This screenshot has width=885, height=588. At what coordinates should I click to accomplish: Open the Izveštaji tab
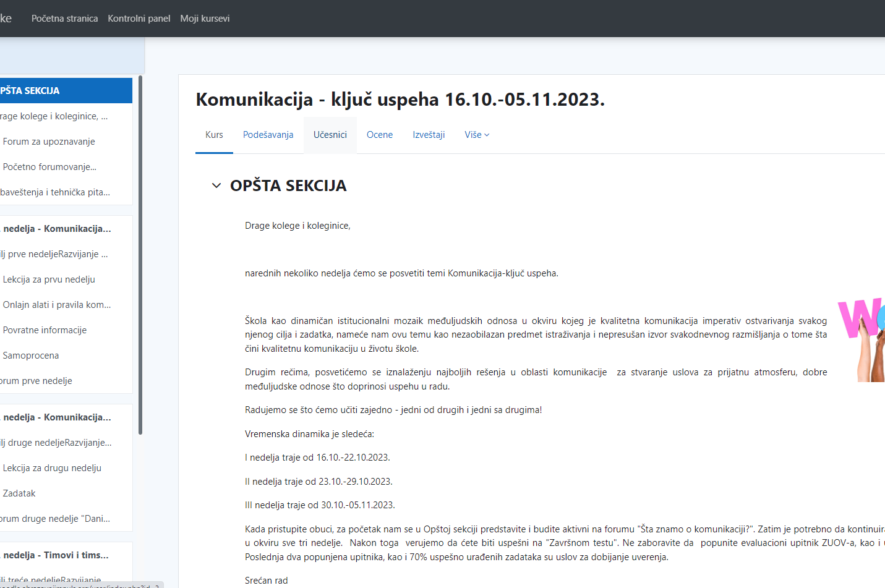pos(429,135)
